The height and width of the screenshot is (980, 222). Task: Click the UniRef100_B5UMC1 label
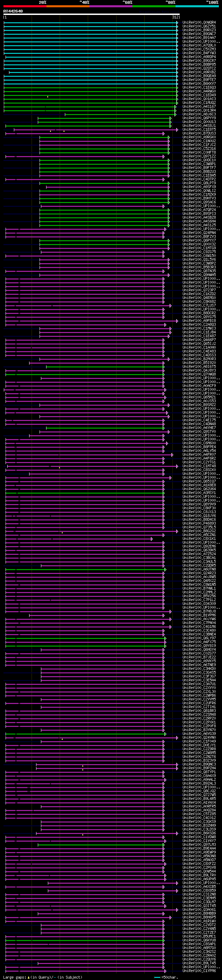point(199,936)
